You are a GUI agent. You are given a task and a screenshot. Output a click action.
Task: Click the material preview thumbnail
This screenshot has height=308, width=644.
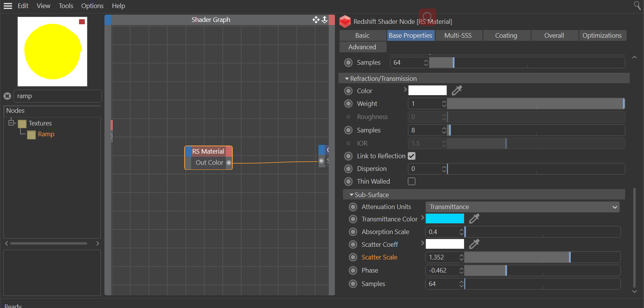[52, 52]
